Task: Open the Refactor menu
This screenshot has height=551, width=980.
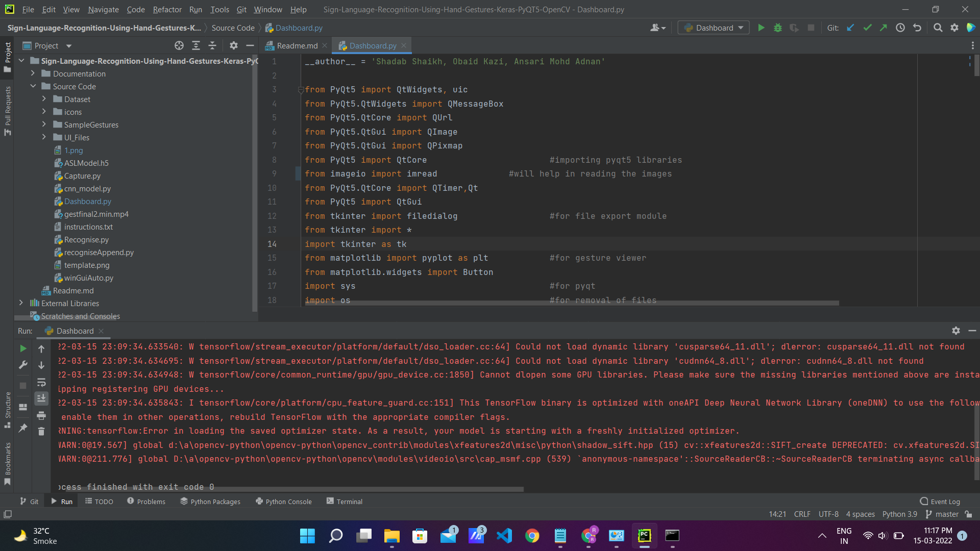Action: [167, 9]
